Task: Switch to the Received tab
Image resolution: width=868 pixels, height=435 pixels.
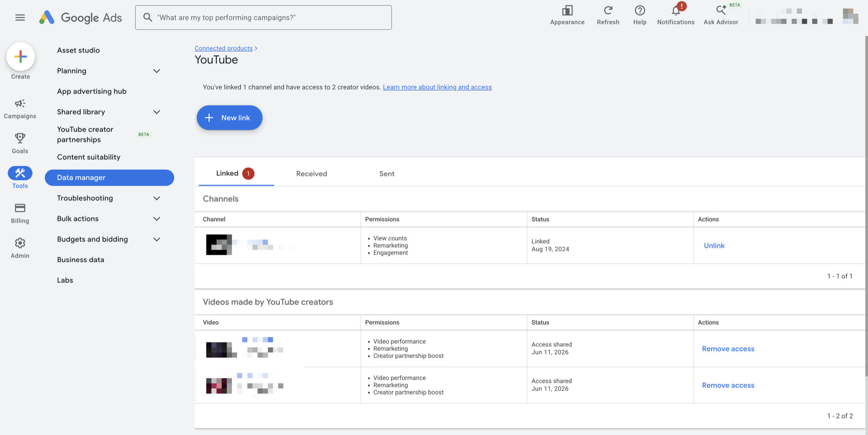Action: point(312,174)
